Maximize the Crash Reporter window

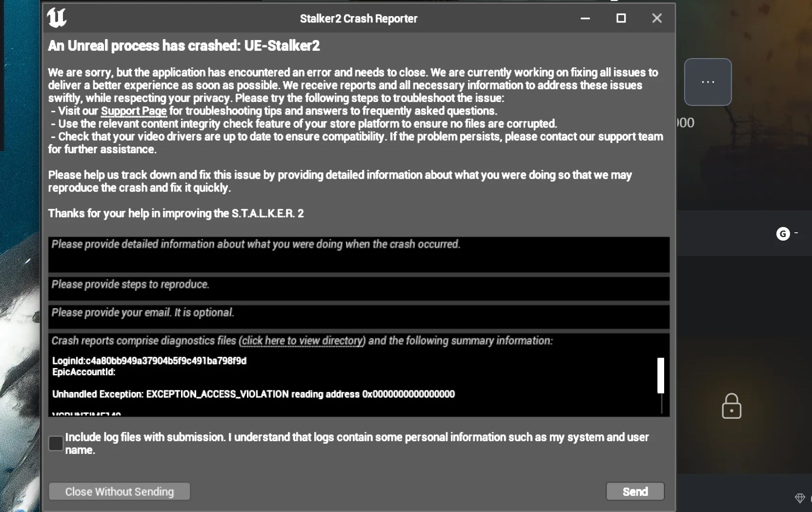[621, 19]
